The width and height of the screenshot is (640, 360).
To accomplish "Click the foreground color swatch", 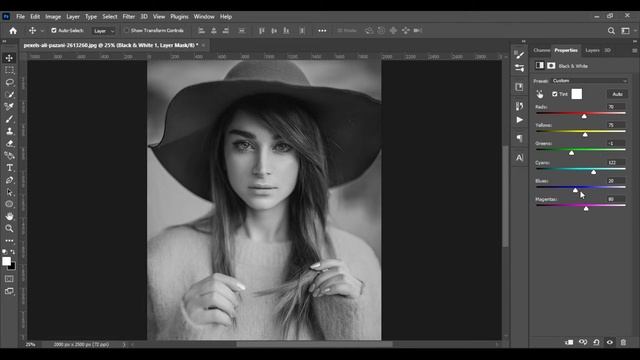I will [x=6, y=261].
